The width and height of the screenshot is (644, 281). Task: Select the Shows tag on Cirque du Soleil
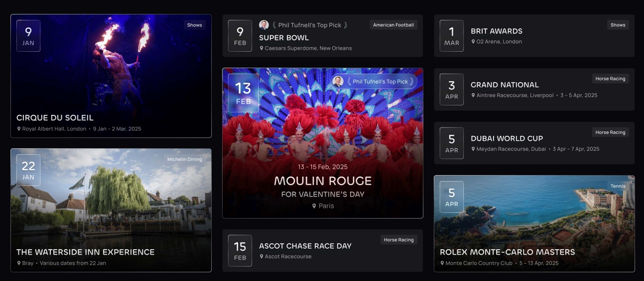pos(195,25)
